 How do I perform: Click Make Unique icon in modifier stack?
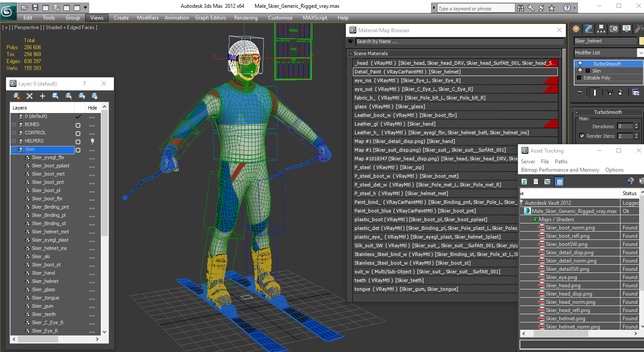coord(610,92)
